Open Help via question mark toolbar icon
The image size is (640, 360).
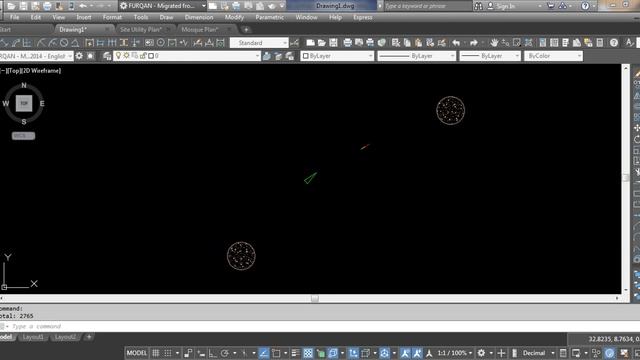(613, 43)
